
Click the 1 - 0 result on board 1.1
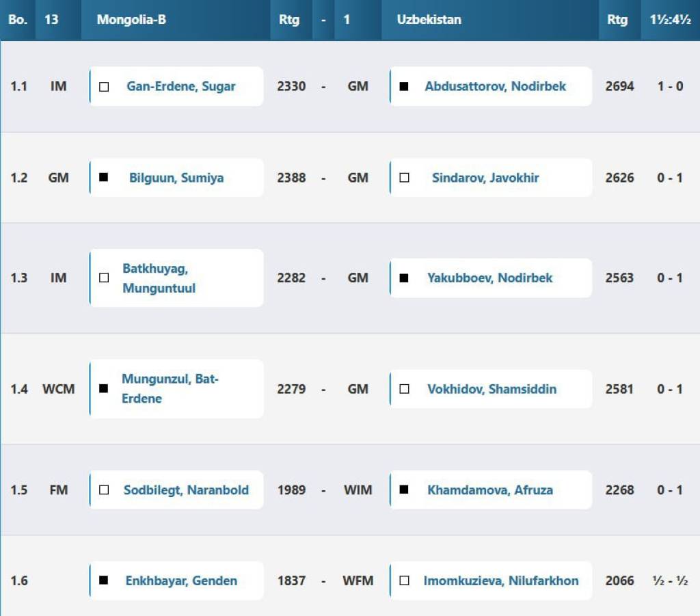(x=670, y=87)
